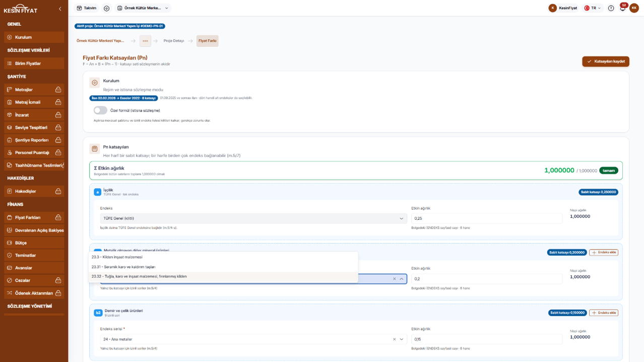This screenshot has width=644, height=362.
Task: Click the settings gear icon beside Takvim
Action: [106, 8]
